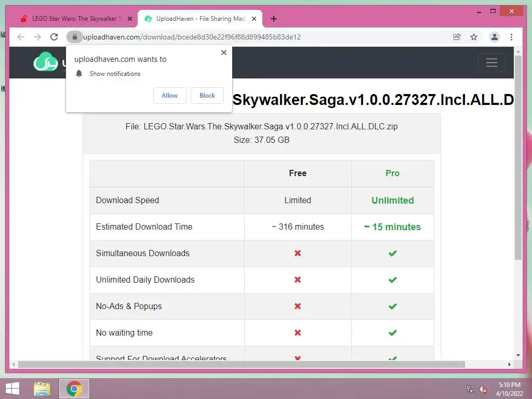
Task: Click the share page icon in address bar
Action: pos(457,37)
